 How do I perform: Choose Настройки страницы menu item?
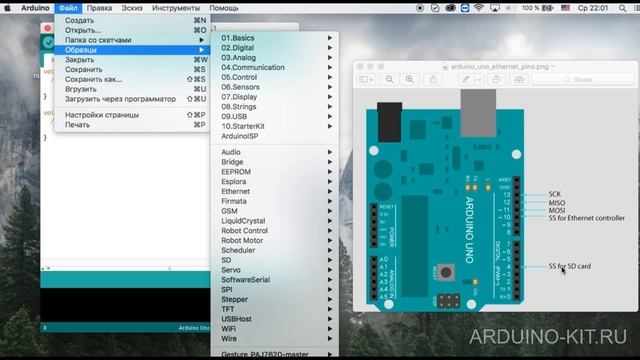pyautogui.click(x=132, y=115)
